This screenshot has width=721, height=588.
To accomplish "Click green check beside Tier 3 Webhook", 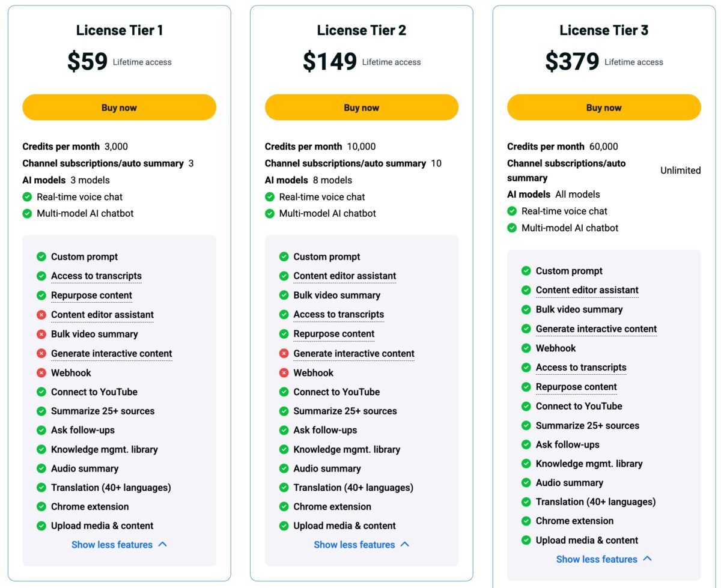I will pos(526,348).
